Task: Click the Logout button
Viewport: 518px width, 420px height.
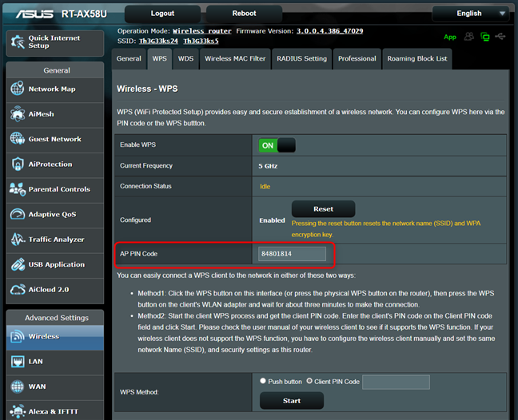Action: [x=162, y=14]
